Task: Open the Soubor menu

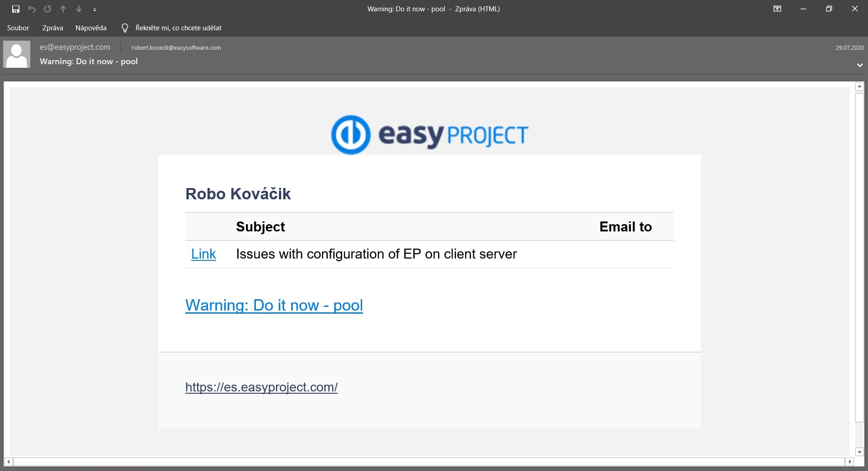Action: click(18, 28)
